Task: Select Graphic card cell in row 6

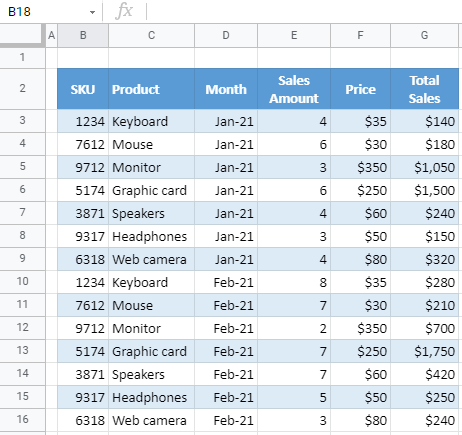Action: tap(151, 190)
